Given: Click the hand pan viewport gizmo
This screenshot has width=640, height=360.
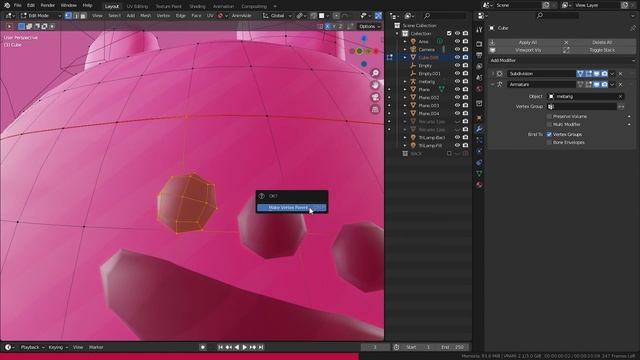Looking at the screenshot, I should point(375,85).
